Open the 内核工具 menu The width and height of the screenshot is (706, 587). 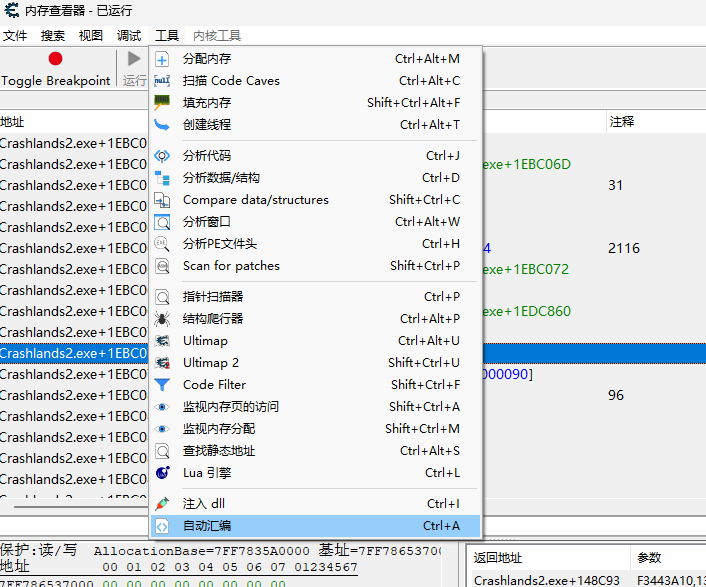click(217, 36)
